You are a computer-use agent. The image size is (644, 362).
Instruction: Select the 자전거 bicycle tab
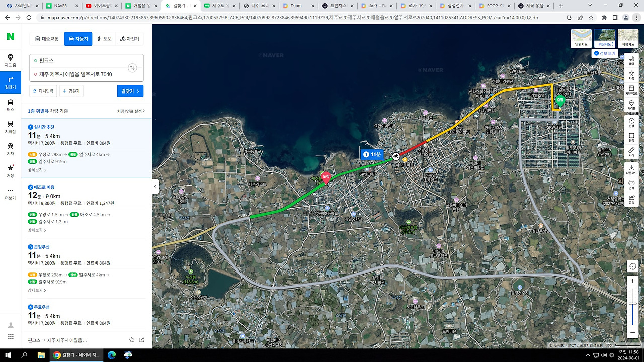[x=129, y=39]
